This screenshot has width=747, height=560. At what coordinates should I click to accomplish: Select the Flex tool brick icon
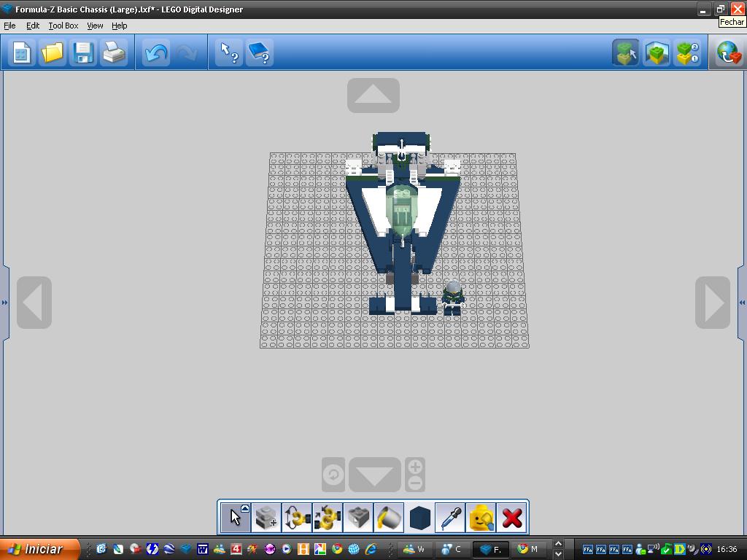pyautogui.click(x=357, y=518)
